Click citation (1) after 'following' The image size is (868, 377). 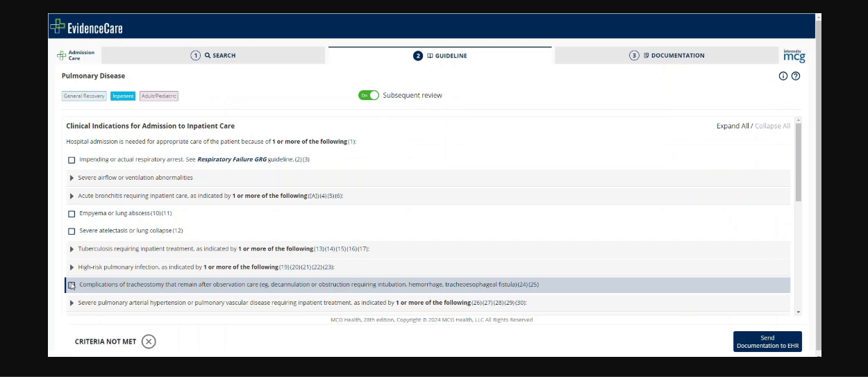(351, 142)
